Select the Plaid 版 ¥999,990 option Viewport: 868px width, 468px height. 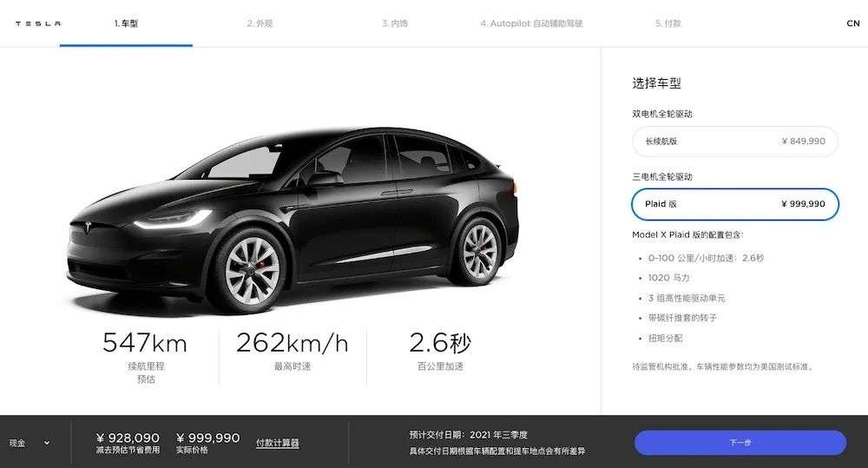pyautogui.click(x=735, y=204)
